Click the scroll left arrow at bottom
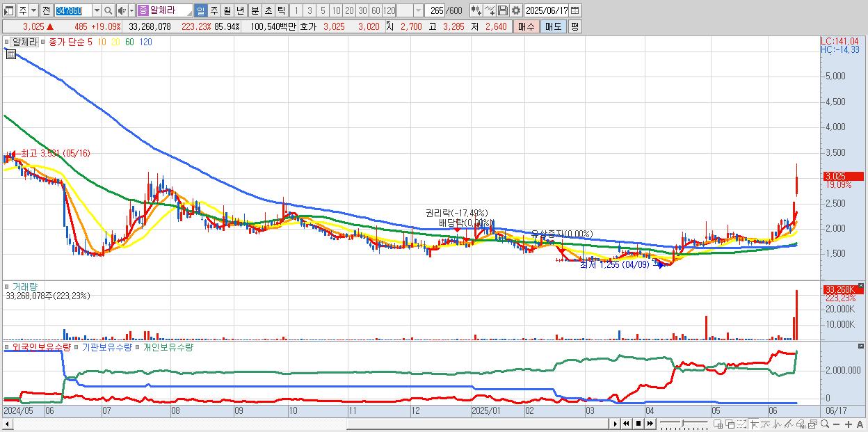This screenshot has height=432, width=868. tap(8, 424)
